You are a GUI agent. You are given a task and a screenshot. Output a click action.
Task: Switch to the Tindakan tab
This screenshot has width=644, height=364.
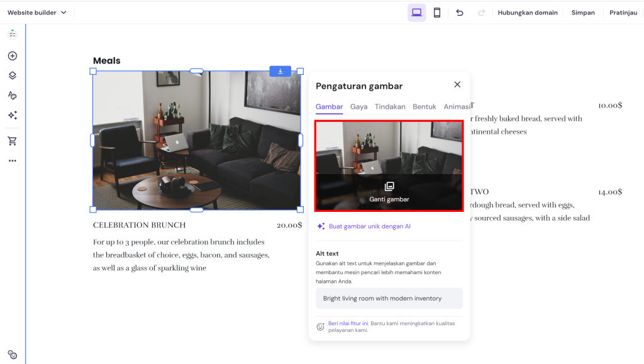[x=390, y=106]
